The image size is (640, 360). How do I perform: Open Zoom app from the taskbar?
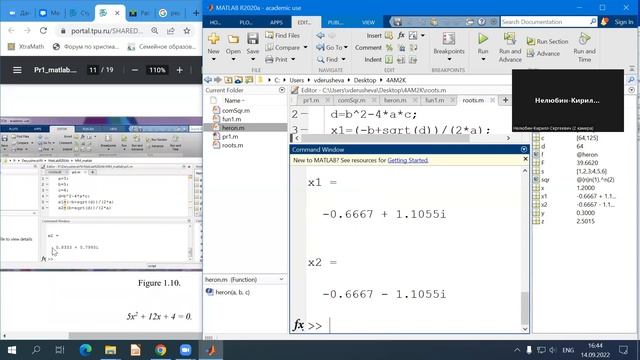[185, 350]
